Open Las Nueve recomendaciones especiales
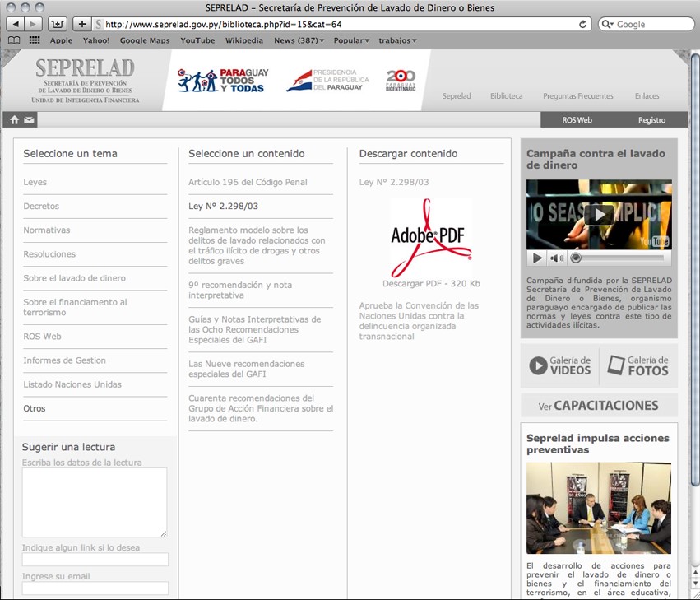The height and width of the screenshot is (600, 700). (247, 369)
